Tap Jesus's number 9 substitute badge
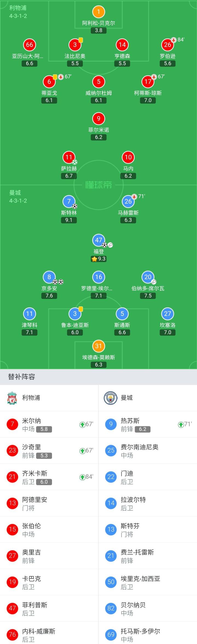This screenshot has width=197, height=644. click(x=111, y=424)
